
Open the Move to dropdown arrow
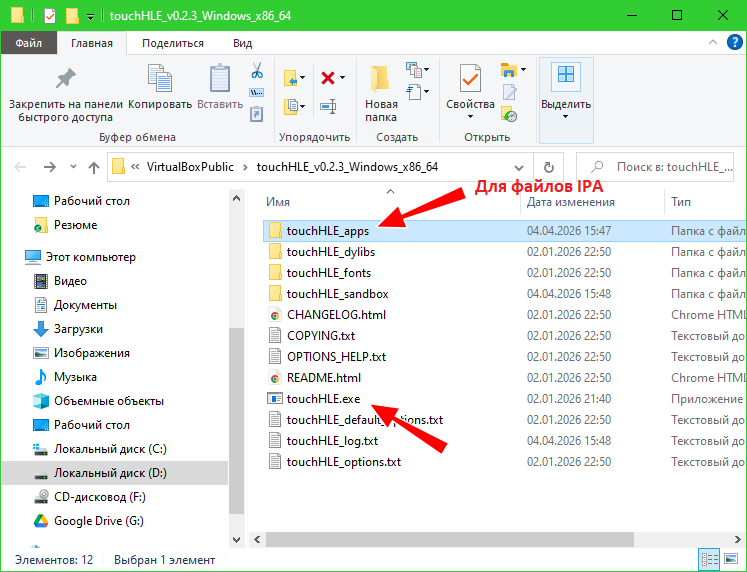click(303, 78)
